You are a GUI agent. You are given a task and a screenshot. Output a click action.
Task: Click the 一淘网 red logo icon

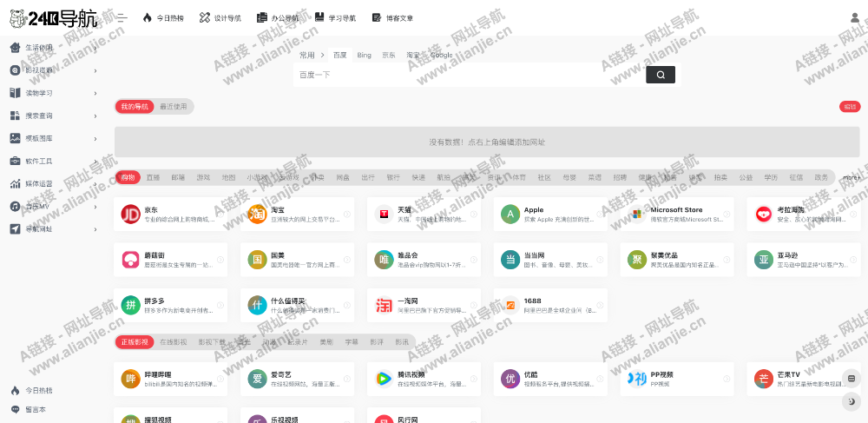(x=385, y=305)
